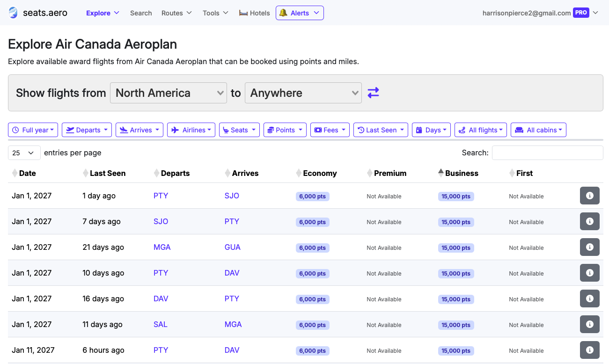
Task: Click the Jan 11, 2027 date cell
Action: [x=33, y=350]
